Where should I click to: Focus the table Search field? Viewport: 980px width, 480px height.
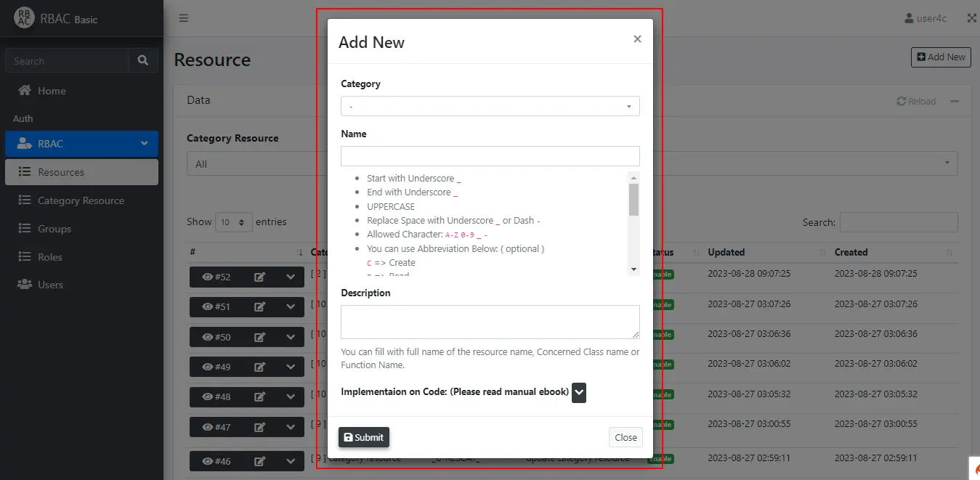pyautogui.click(x=899, y=222)
